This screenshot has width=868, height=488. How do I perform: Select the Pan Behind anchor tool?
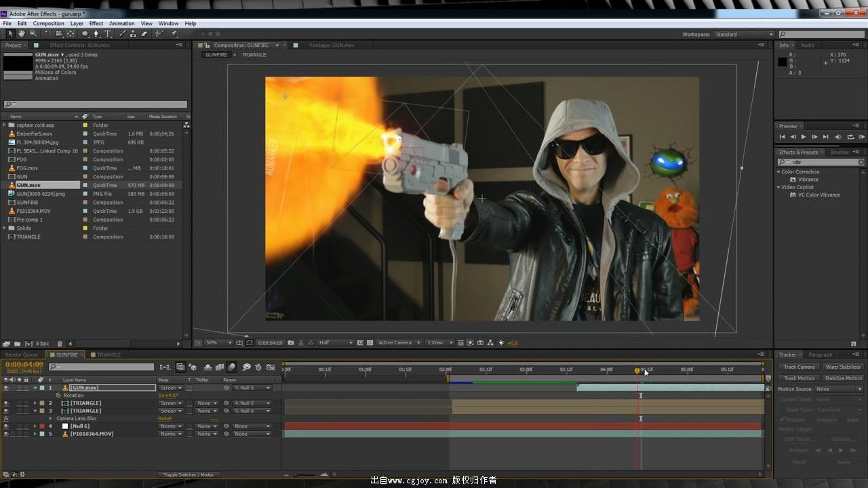coord(70,34)
